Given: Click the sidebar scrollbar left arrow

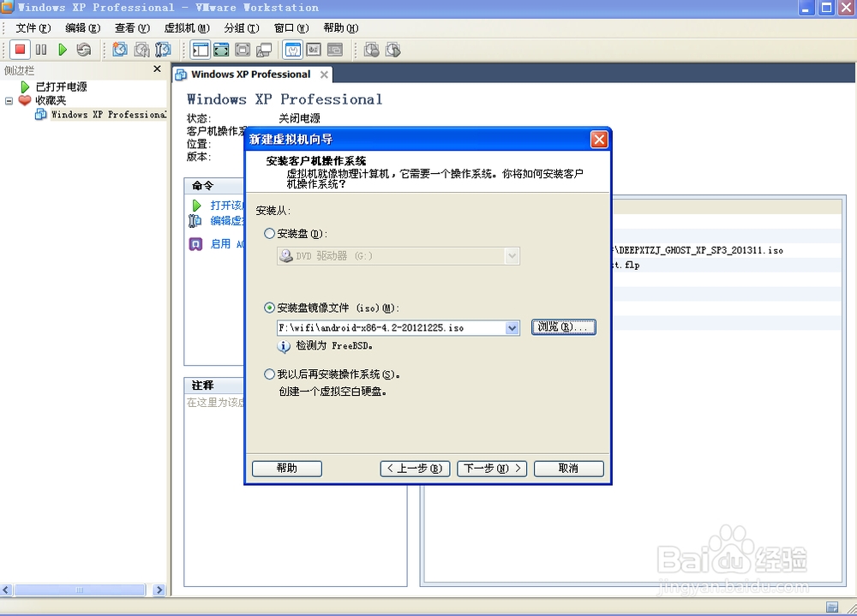Looking at the screenshot, I should pyautogui.click(x=6, y=589).
